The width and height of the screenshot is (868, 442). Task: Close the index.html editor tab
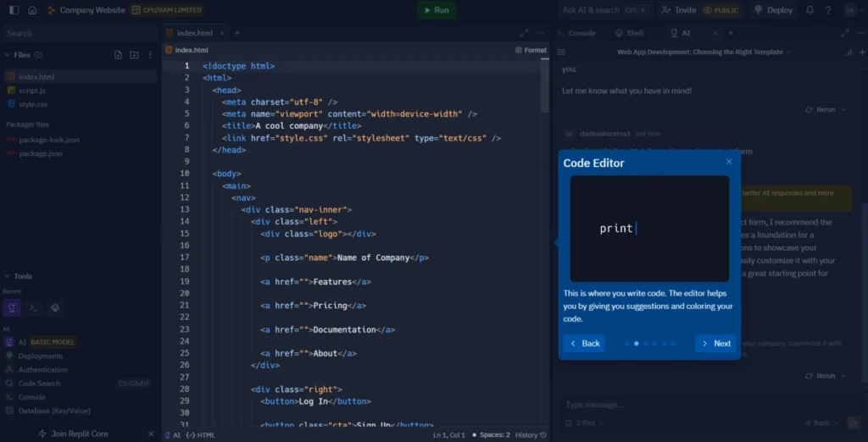tap(222, 33)
